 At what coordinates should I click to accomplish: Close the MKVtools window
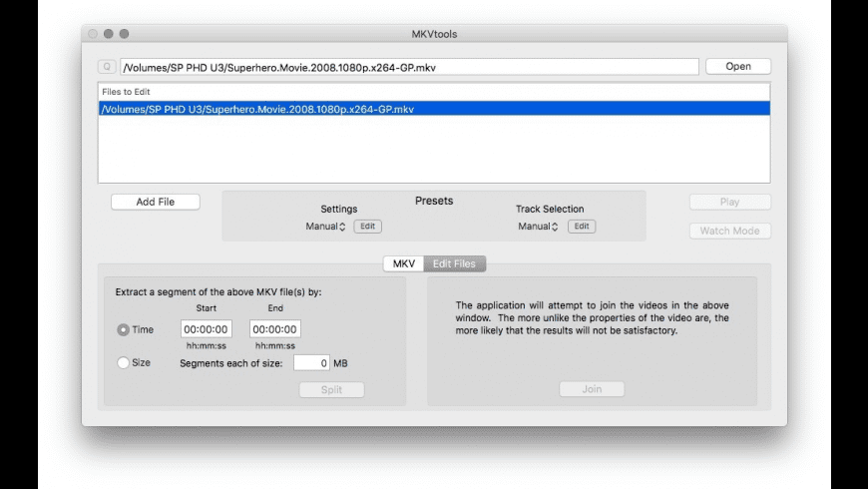click(93, 34)
